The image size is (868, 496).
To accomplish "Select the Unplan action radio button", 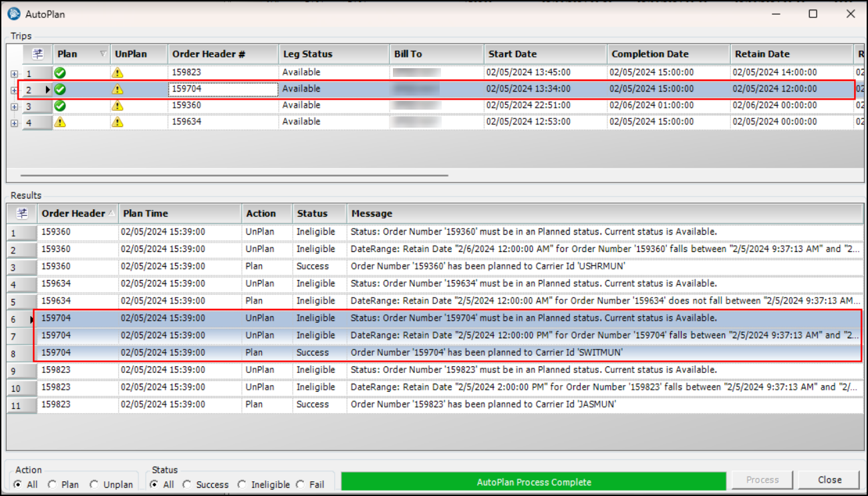I will 94,485.
